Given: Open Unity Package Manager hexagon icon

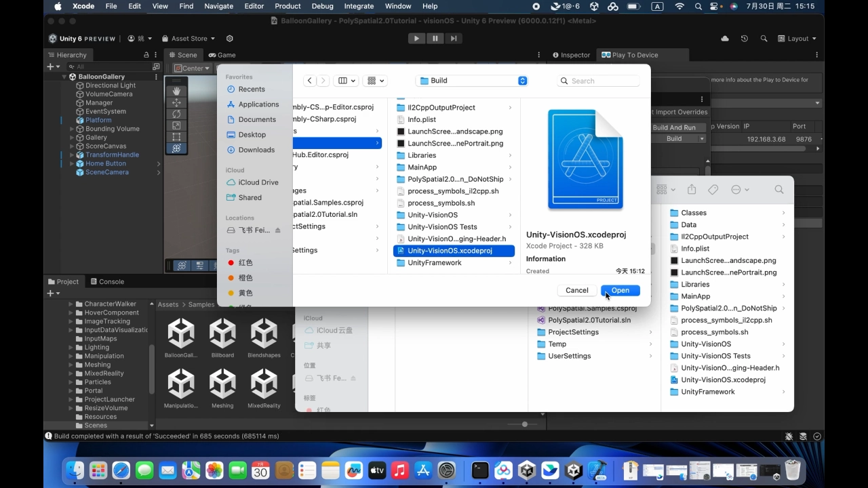Looking at the screenshot, I should tap(229, 39).
